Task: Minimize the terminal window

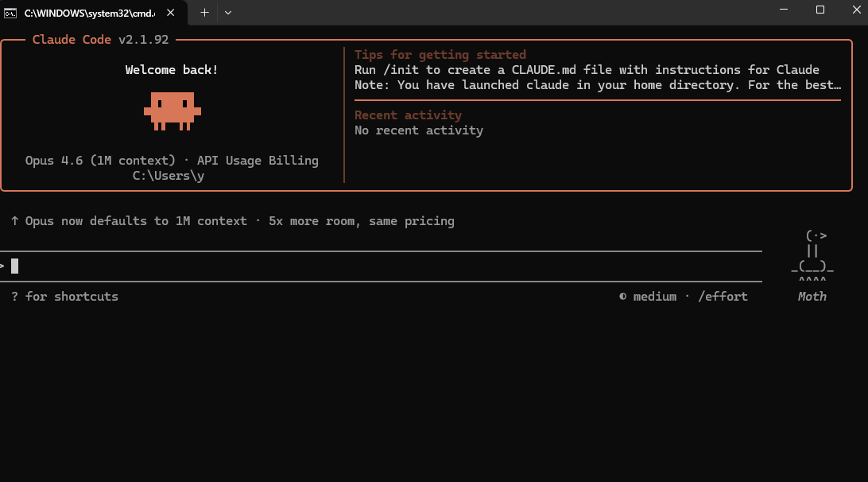Action: [x=783, y=10]
